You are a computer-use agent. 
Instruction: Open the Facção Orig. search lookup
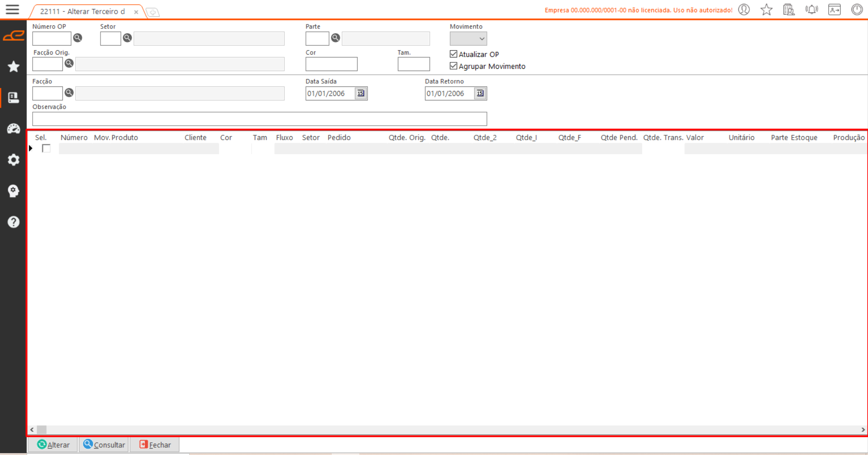coord(69,63)
